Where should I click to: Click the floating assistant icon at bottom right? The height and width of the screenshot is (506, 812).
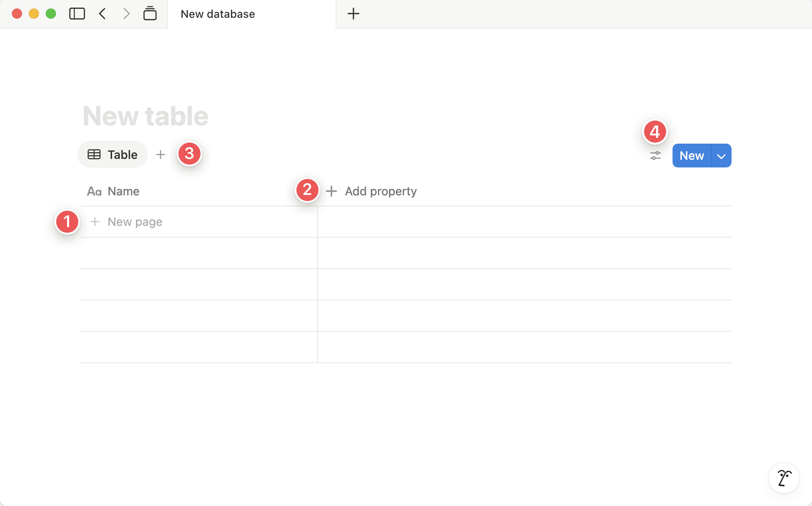coord(784,478)
